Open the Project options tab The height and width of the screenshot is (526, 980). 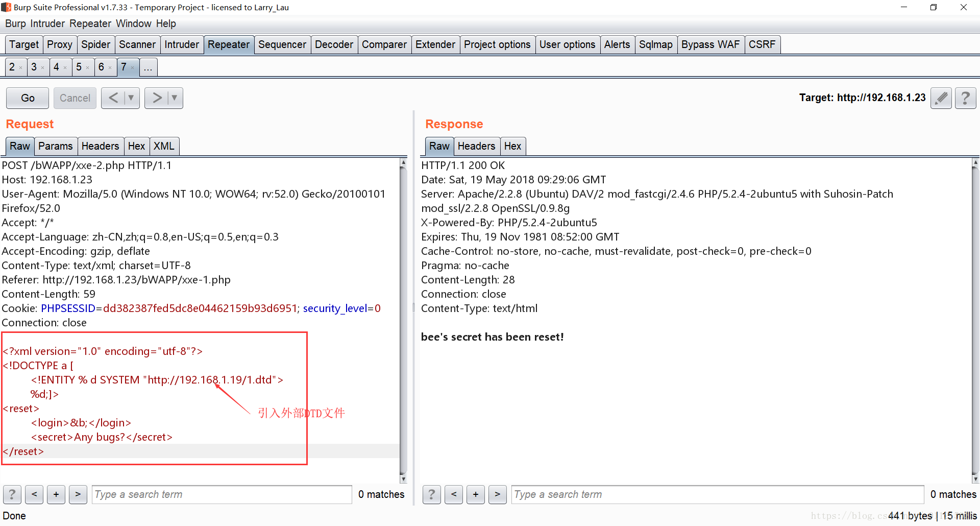pyautogui.click(x=497, y=44)
